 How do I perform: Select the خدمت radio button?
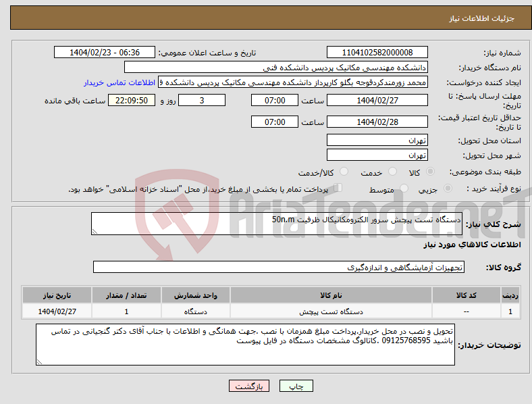click(x=392, y=172)
